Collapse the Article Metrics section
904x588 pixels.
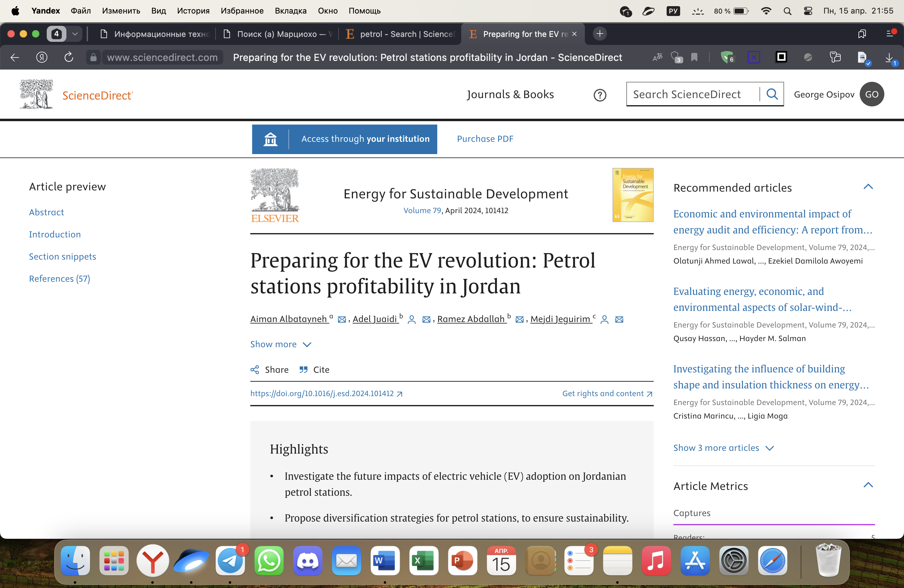(x=868, y=485)
